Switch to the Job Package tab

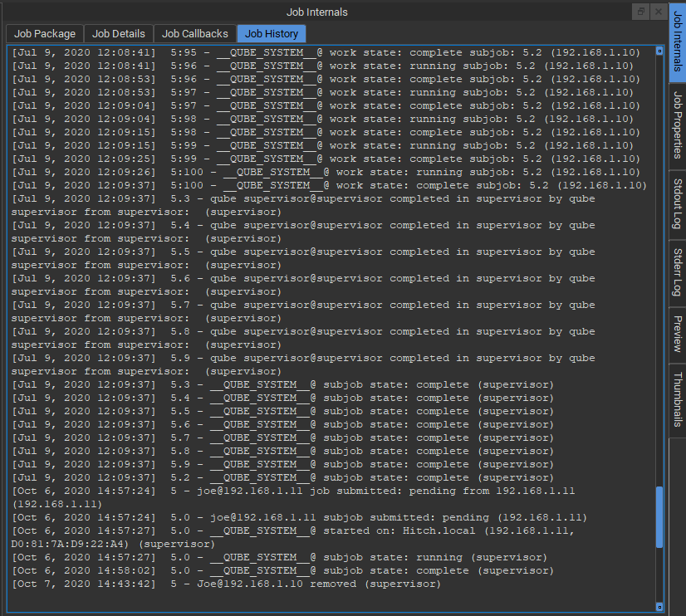coord(45,34)
